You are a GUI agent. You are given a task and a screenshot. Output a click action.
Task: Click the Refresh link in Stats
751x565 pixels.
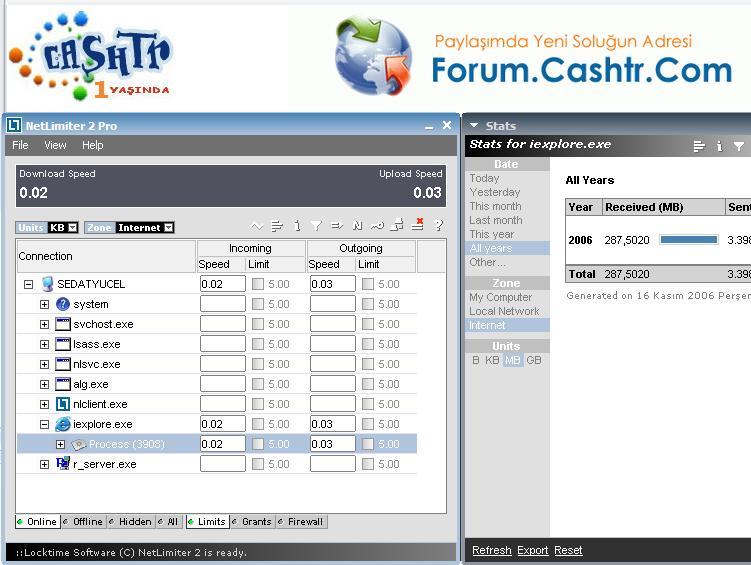492,550
